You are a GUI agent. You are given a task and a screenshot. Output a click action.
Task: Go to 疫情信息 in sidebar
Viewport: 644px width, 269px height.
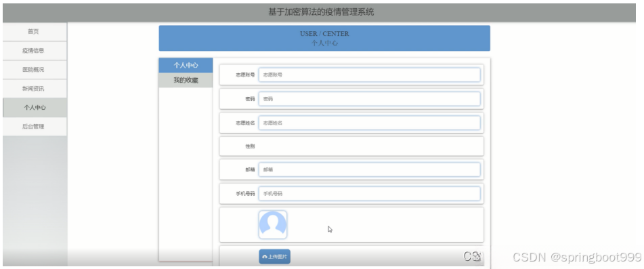35,51
